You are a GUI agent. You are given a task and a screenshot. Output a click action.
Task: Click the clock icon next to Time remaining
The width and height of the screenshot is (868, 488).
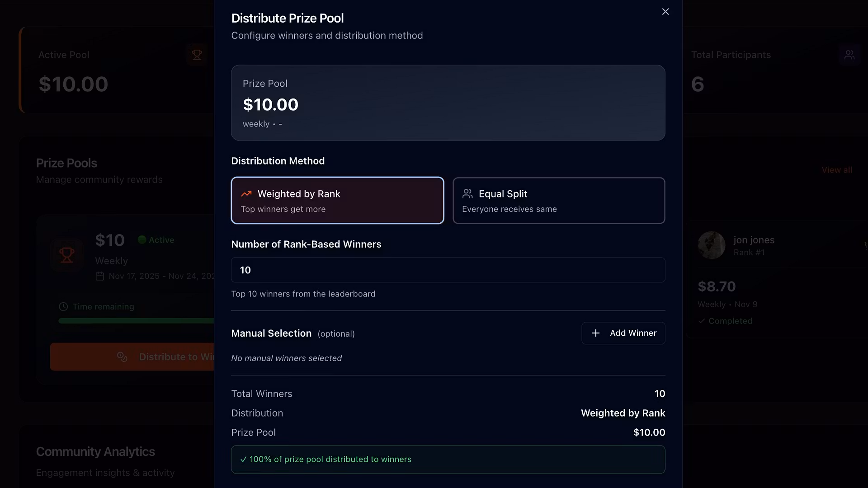click(63, 307)
